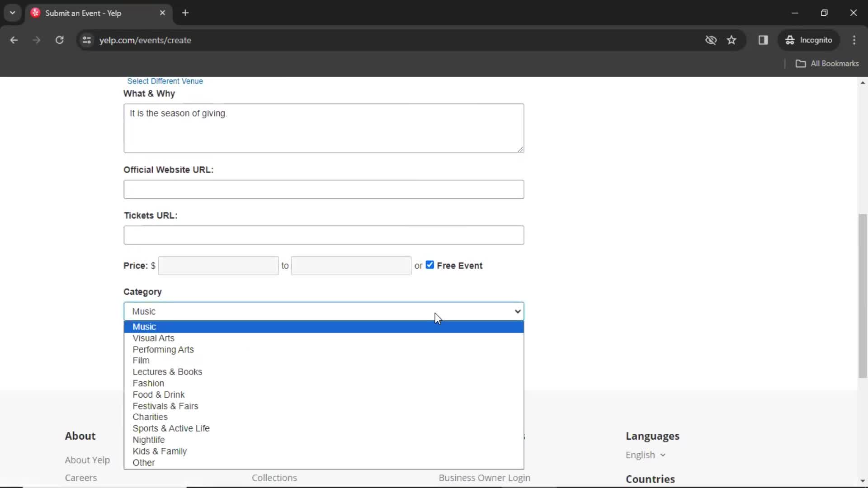The image size is (868, 488).
Task: Select Charities from category dropdown
Action: [150, 417]
